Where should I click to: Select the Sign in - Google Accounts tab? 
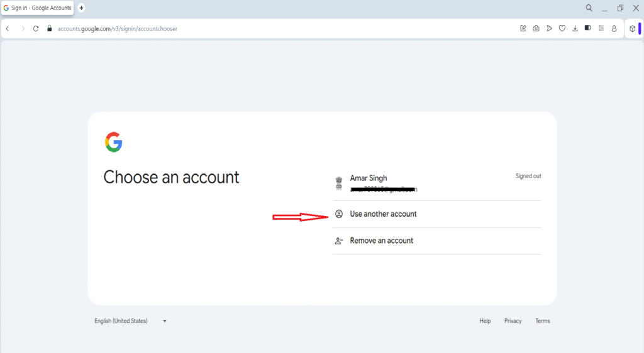[37, 8]
